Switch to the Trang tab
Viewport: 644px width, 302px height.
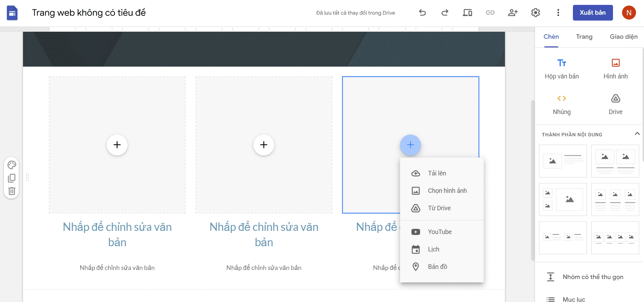pos(584,37)
